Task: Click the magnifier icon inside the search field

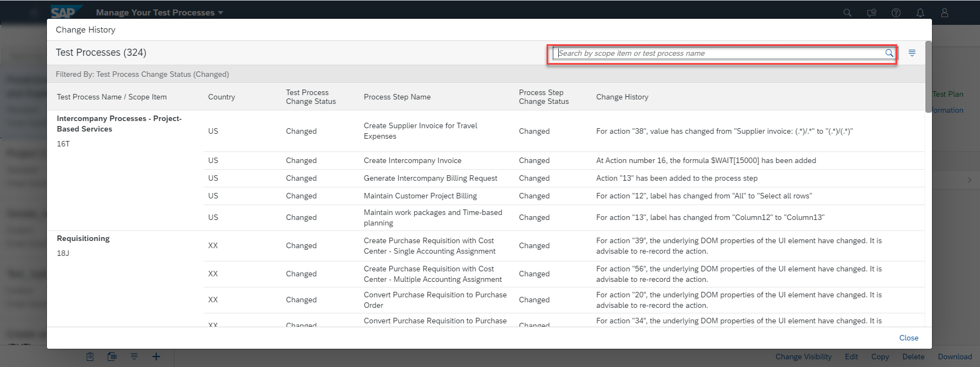Action: (x=889, y=53)
